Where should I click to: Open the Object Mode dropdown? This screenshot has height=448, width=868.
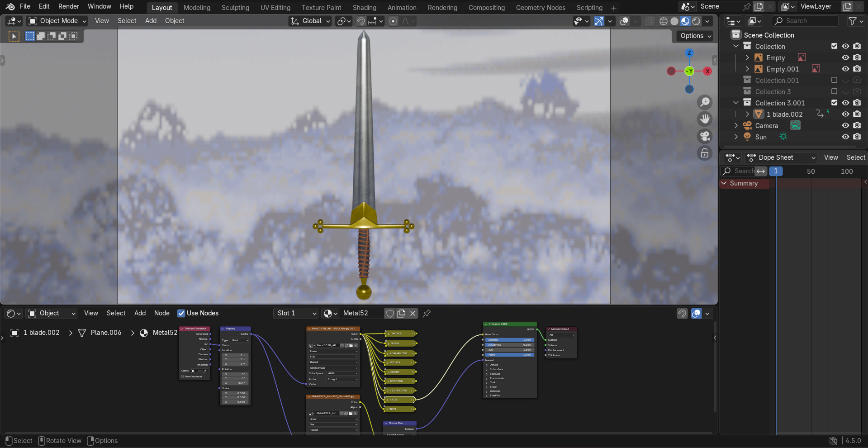click(x=57, y=21)
